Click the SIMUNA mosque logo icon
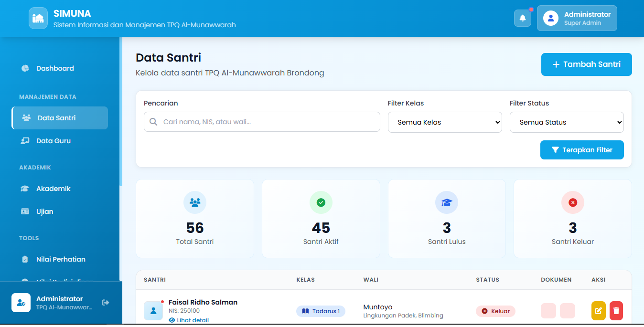Screen dimensions: 644x327 (38, 18)
